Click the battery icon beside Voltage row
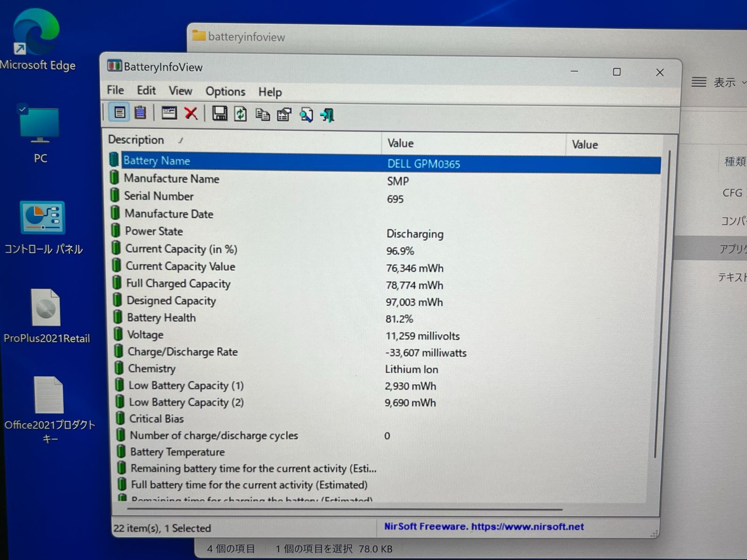Screen dimensions: 747x560 (x=118, y=334)
